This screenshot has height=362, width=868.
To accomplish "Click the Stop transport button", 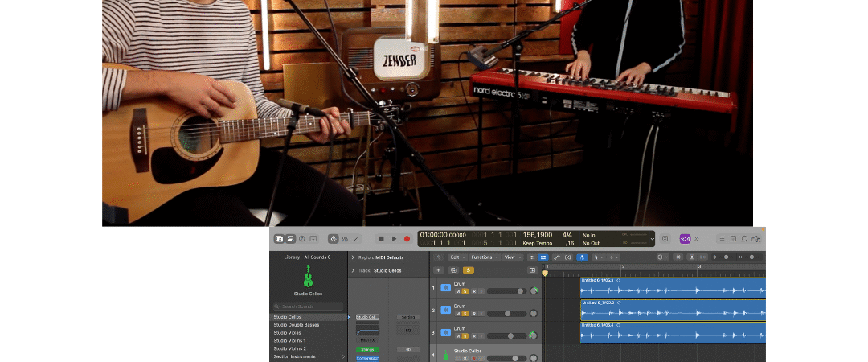I will pyautogui.click(x=382, y=239).
